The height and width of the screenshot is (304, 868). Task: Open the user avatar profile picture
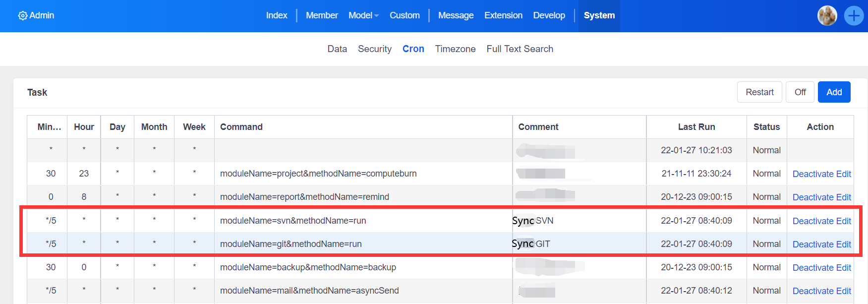coord(827,16)
